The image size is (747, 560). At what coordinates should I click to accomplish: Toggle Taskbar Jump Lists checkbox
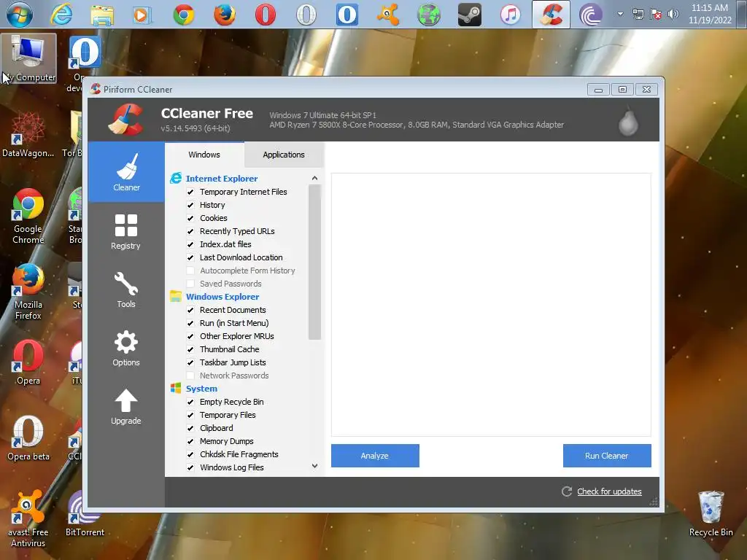190,362
